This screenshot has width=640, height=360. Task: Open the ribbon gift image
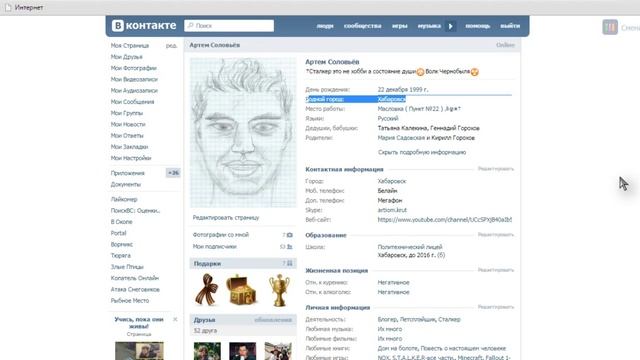(207, 290)
